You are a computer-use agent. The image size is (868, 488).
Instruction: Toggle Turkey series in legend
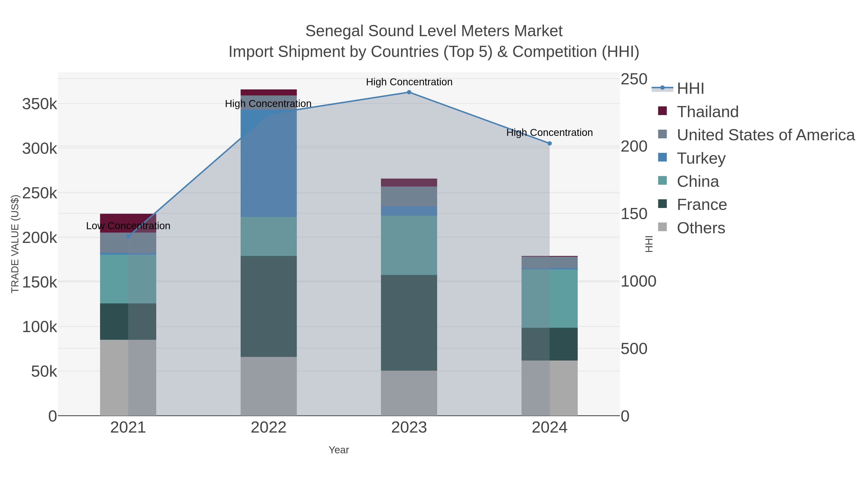(692, 158)
